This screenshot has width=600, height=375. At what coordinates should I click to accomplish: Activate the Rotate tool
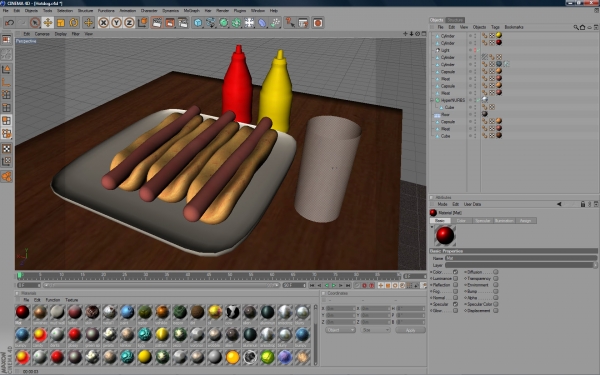click(x=74, y=23)
